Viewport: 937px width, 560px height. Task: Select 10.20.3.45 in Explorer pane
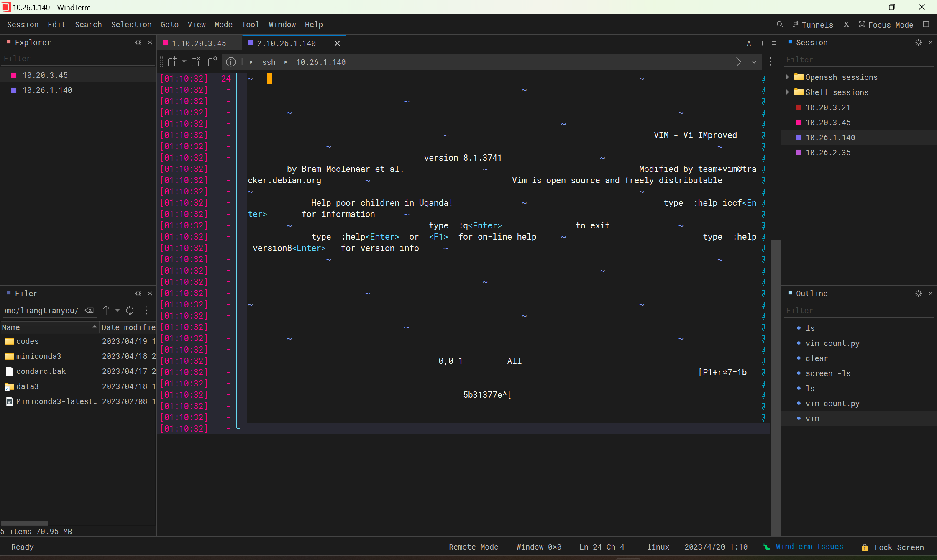[x=78, y=75]
